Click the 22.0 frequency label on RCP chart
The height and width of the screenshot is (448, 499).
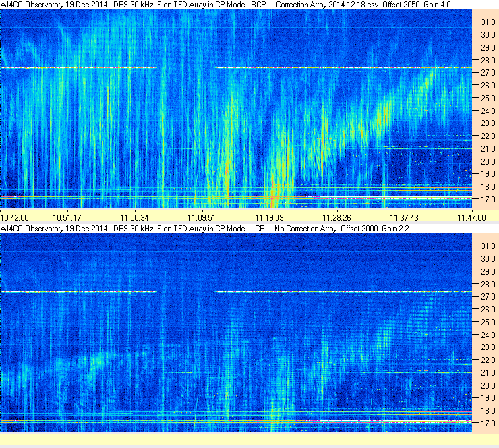coord(488,136)
